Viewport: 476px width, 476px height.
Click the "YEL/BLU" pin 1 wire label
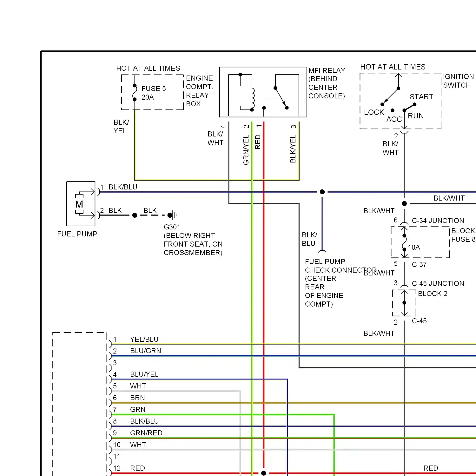coord(144,339)
